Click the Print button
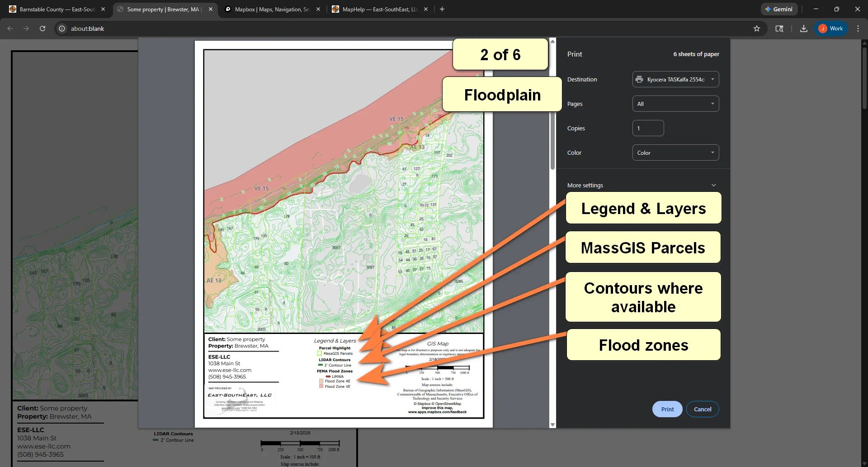This screenshot has width=868, height=467. tap(667, 409)
